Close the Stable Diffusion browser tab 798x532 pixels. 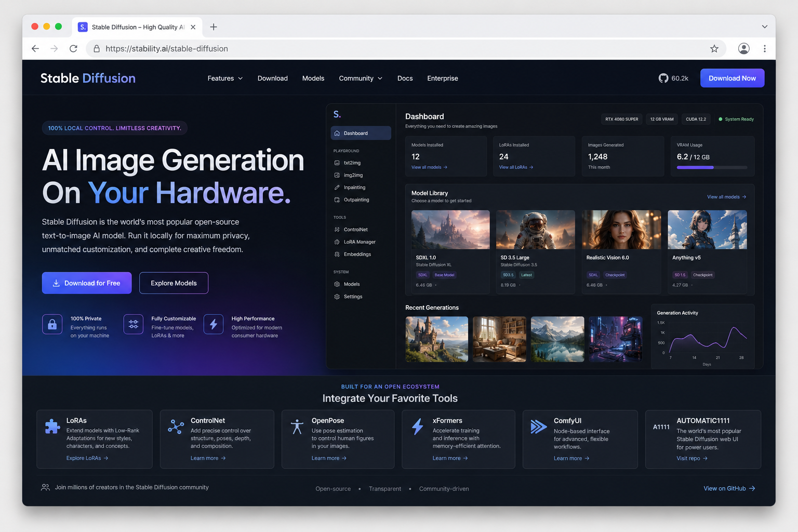(193, 27)
